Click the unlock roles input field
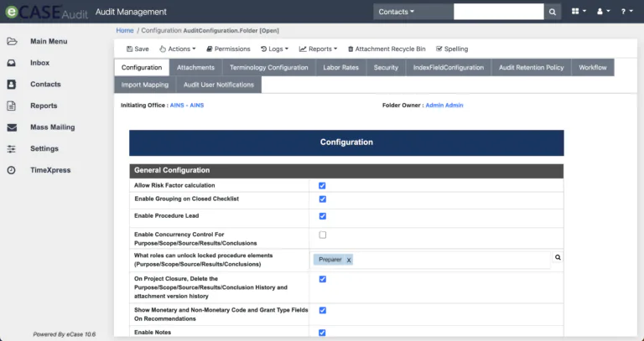 pyautogui.click(x=430, y=261)
